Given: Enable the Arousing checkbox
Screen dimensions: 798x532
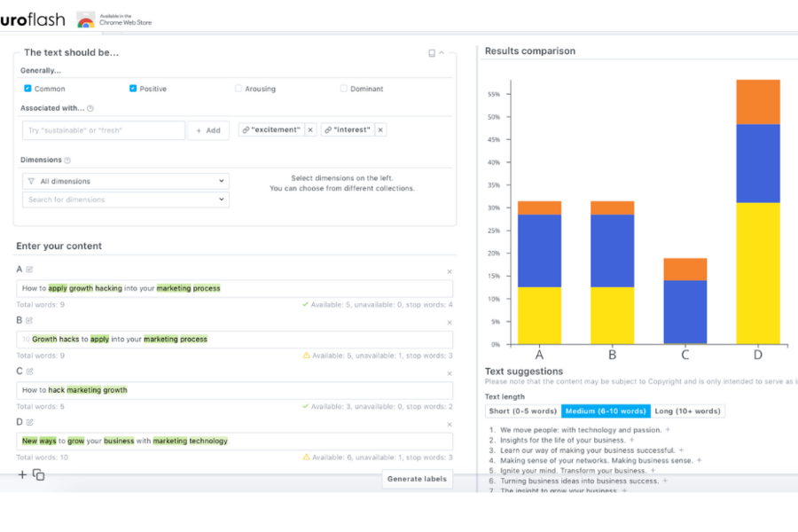Looking at the screenshot, I should click(x=239, y=89).
